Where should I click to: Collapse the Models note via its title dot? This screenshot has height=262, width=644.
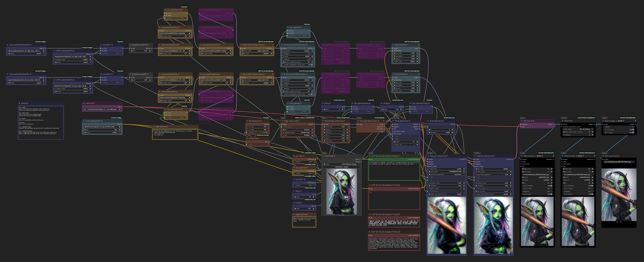(x=19, y=103)
